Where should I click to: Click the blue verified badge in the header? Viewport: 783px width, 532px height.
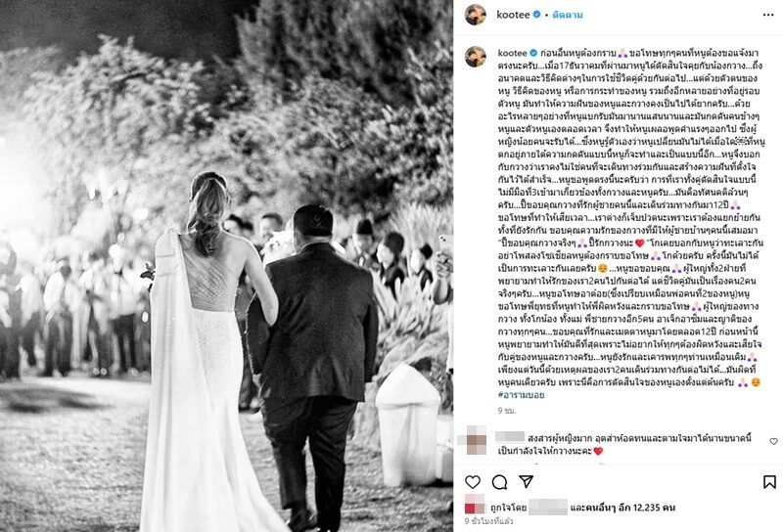coord(536,15)
